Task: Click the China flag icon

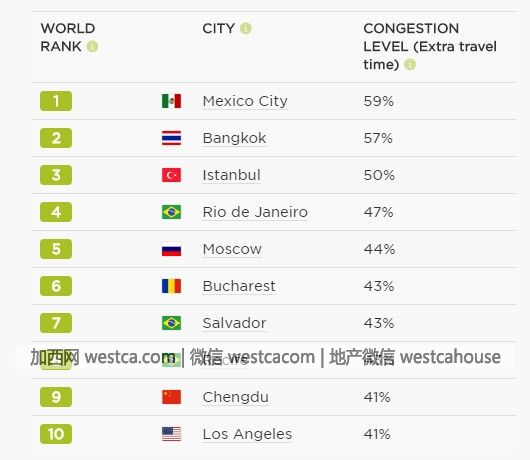Action: coord(171,397)
